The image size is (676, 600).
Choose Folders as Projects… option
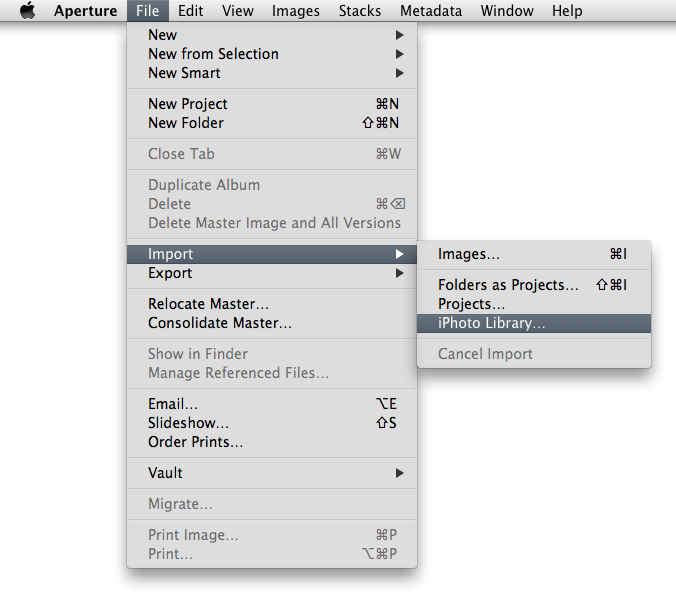pos(508,285)
